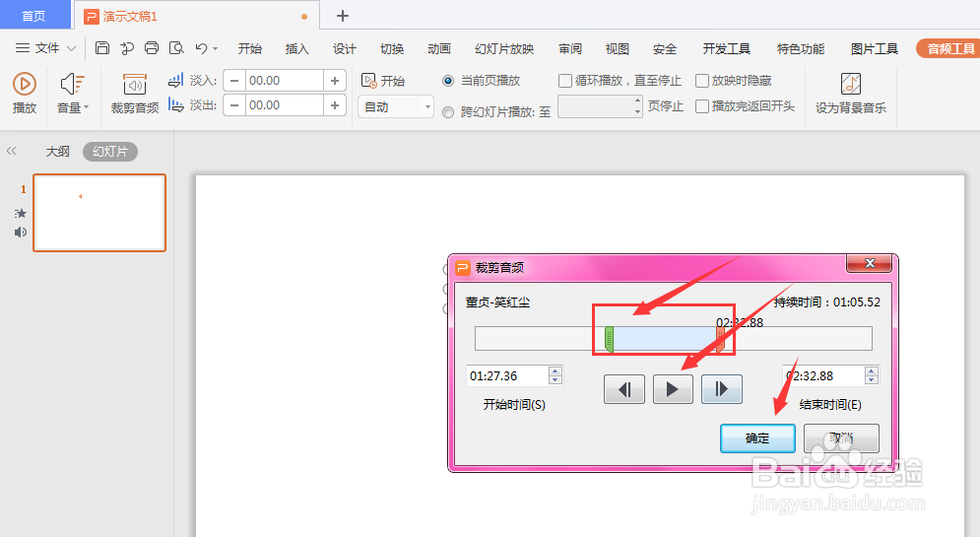980x537 pixels.
Task: Click the fade-out icon
Action: [x=175, y=105]
